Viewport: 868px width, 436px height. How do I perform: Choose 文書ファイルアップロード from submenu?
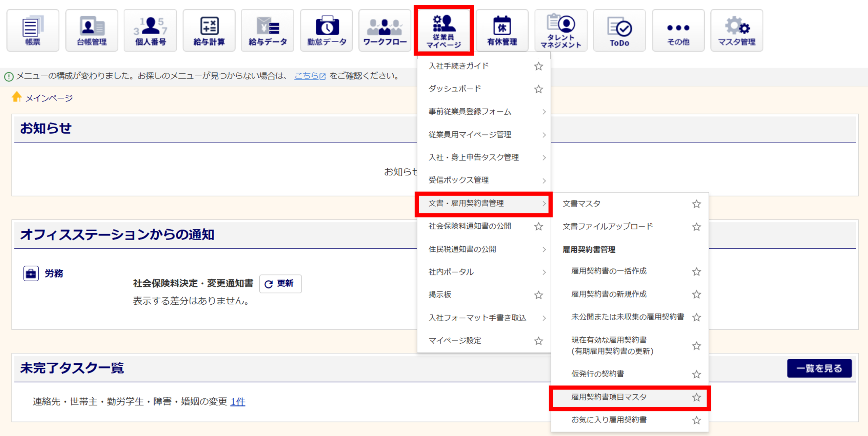[x=608, y=226]
